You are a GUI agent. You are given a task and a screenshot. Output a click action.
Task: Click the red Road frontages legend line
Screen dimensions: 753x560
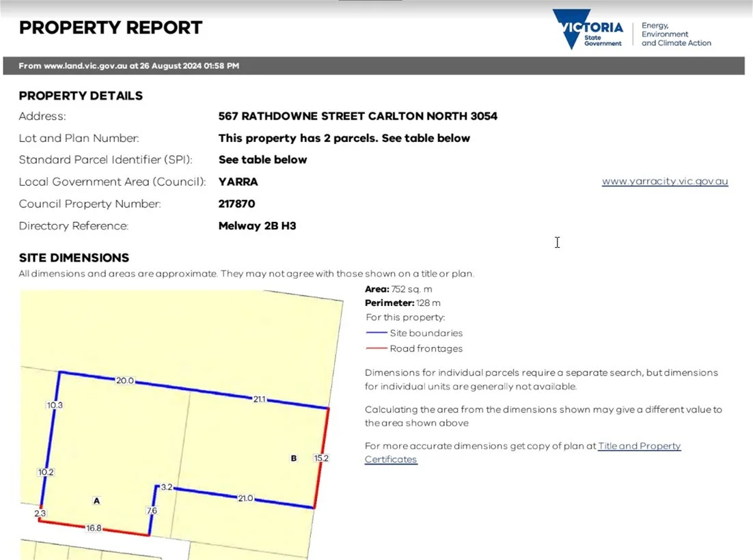(x=377, y=349)
